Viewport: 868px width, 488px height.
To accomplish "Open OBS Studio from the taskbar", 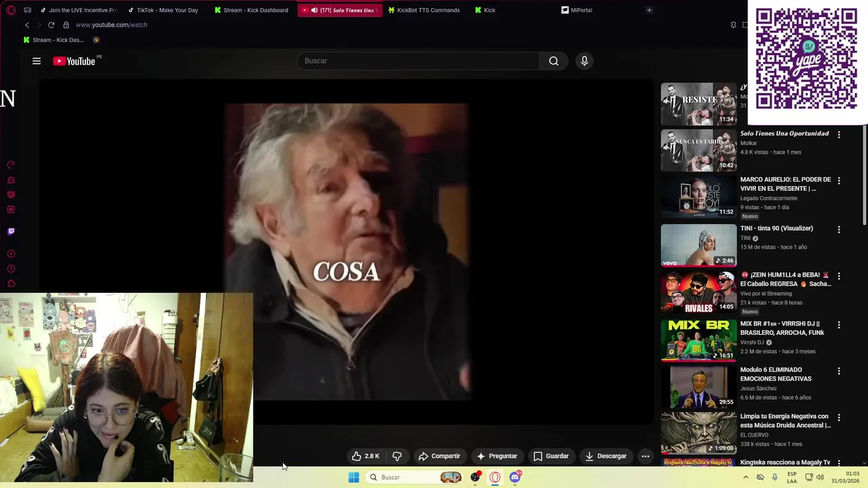I will pyautogui.click(x=475, y=477).
